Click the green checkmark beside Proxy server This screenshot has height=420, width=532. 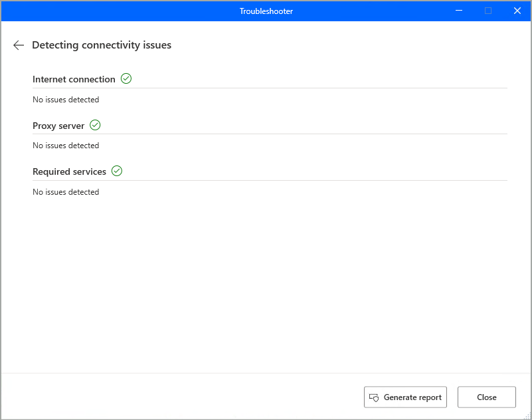95,125
